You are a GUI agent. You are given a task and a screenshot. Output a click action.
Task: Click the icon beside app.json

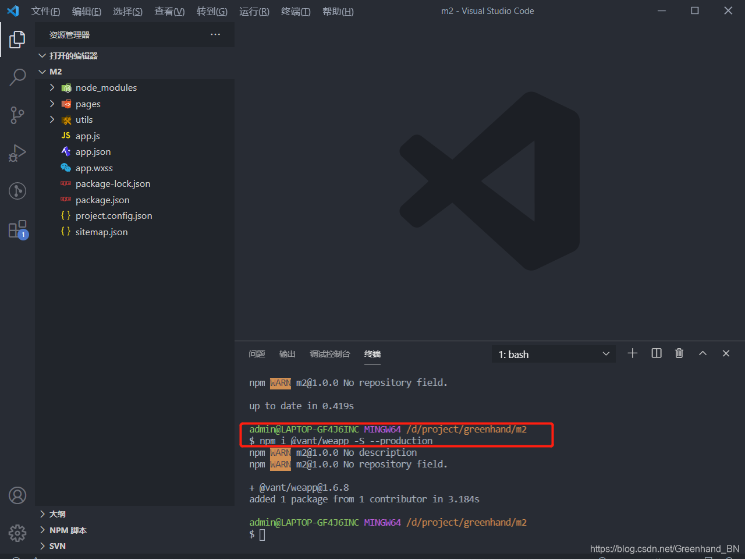(x=66, y=151)
